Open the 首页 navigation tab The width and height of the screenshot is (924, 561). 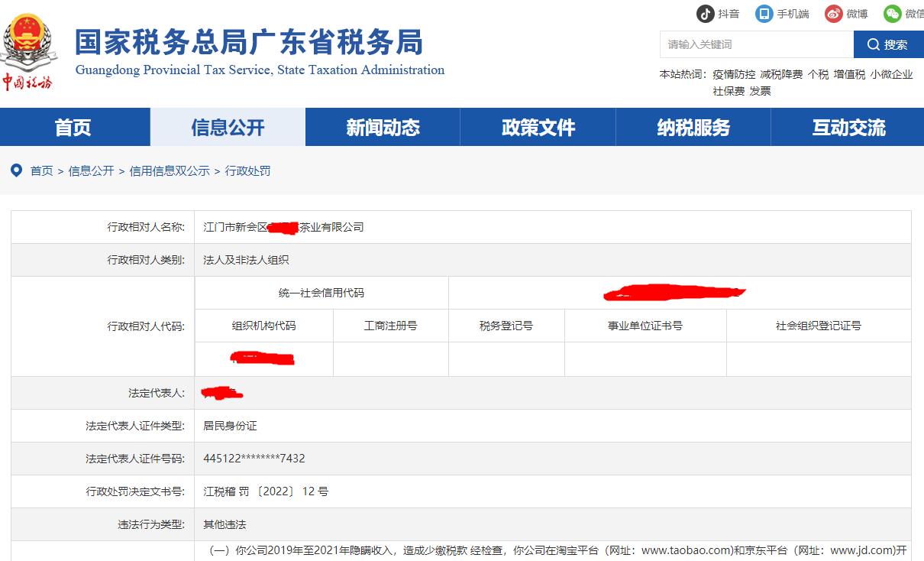click(73, 127)
